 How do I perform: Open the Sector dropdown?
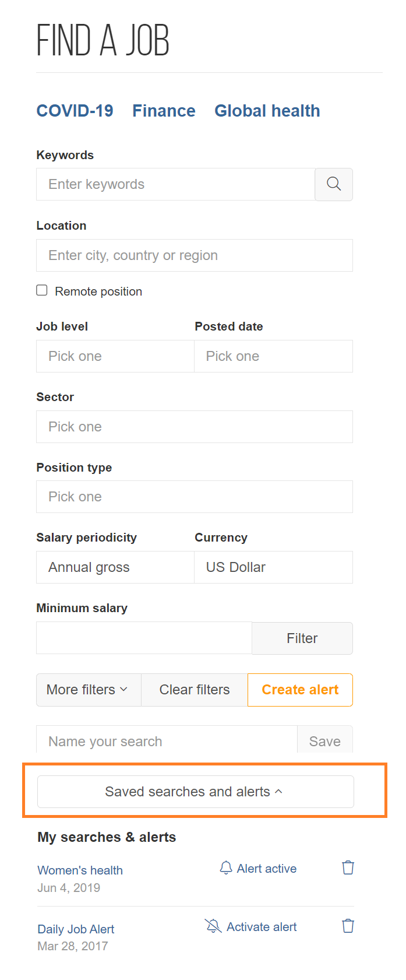(195, 427)
